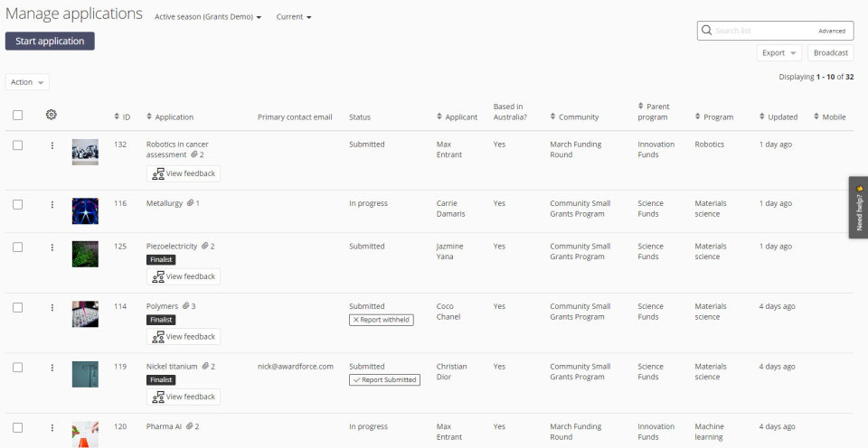Click the attachment icon next to Piezoelectricity

point(205,247)
